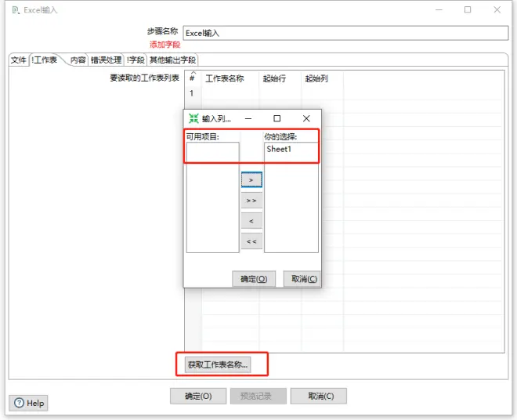This screenshot has height=420, width=517.
Task: Open the 文件 tab
Action: click(19, 60)
